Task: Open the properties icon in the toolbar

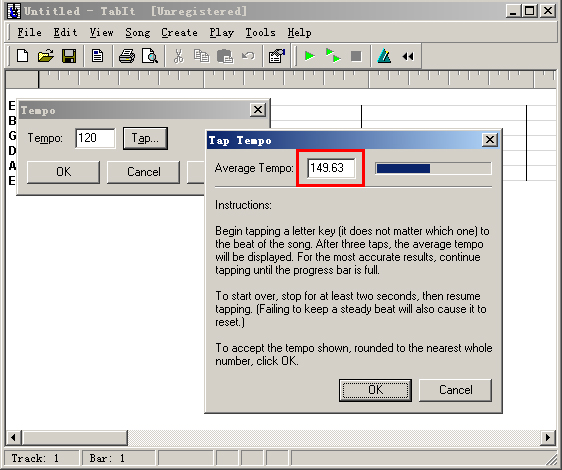Action: coord(277,56)
